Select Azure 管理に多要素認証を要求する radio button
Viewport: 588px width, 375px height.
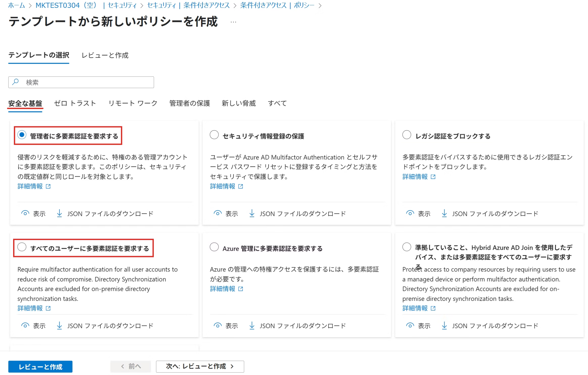tap(214, 247)
